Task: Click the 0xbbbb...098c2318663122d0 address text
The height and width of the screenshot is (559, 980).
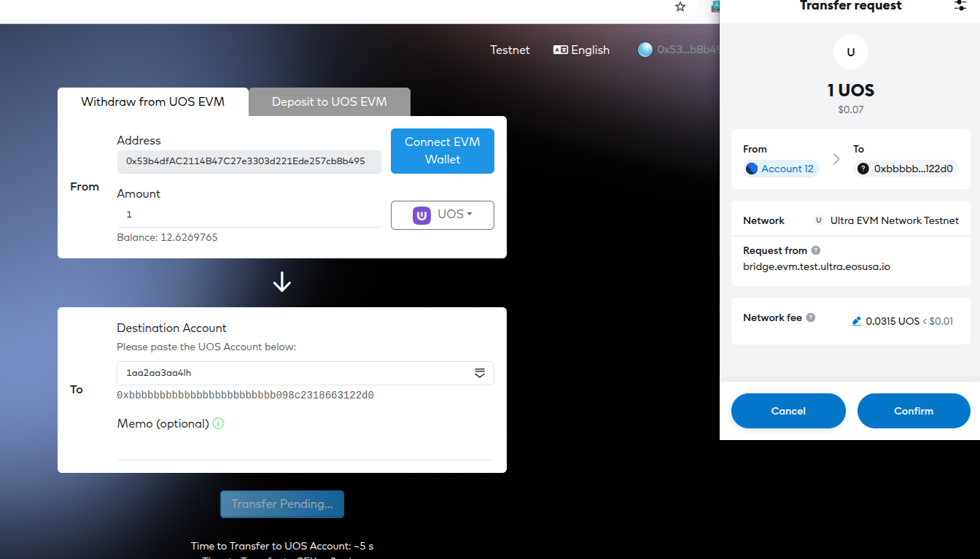Action: pyautogui.click(x=245, y=396)
